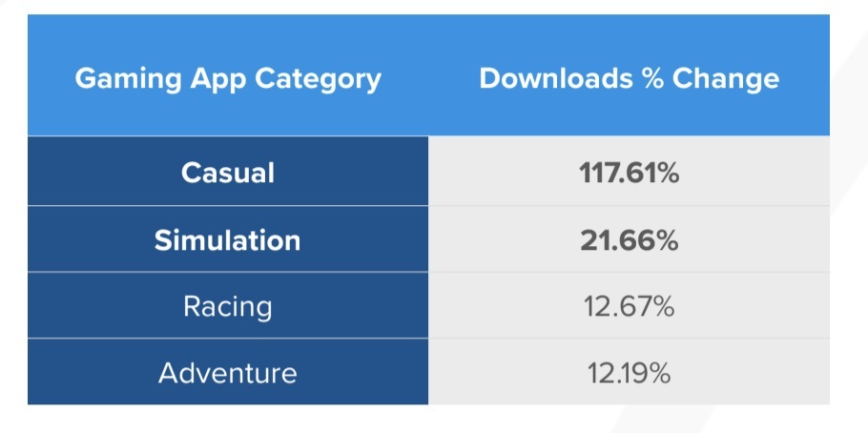Click the word Category in header
The image size is (868, 433).
[318, 80]
